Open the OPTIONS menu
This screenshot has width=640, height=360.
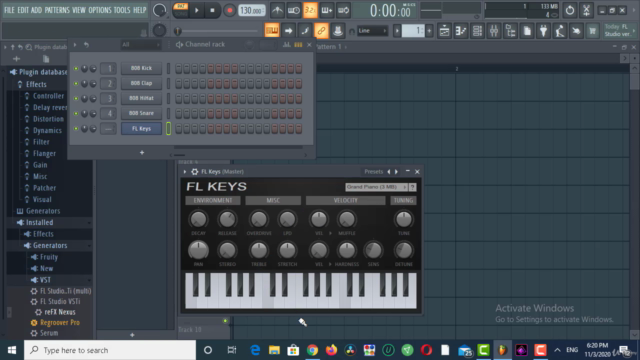[x=100, y=10]
